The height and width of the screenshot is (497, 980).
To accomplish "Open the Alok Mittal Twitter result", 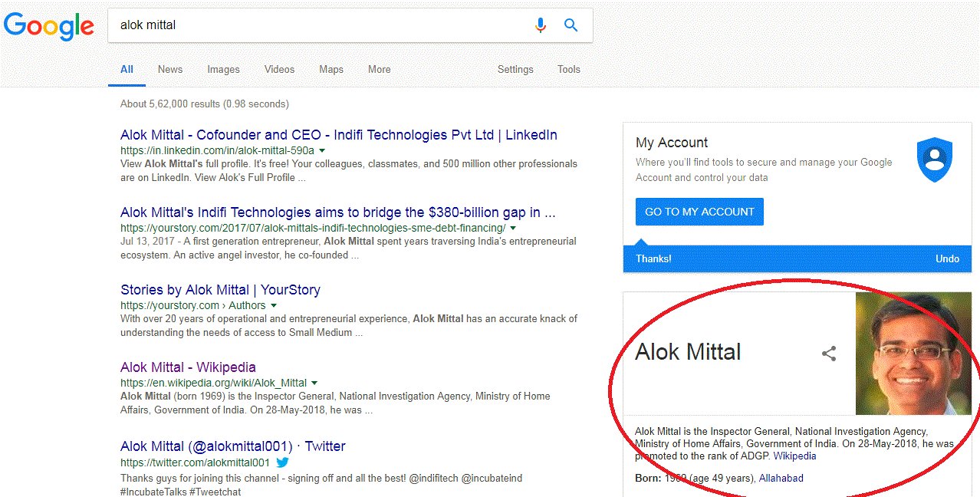I will [x=233, y=446].
